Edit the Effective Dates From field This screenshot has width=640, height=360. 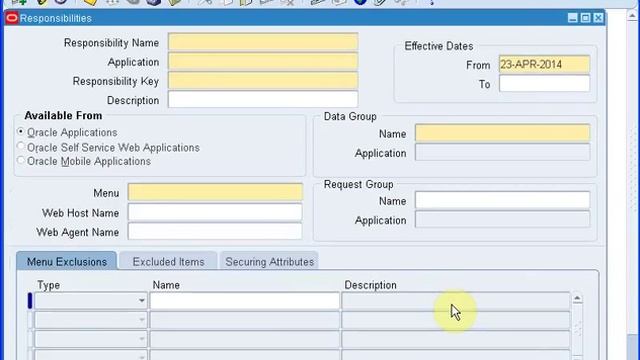click(x=544, y=64)
